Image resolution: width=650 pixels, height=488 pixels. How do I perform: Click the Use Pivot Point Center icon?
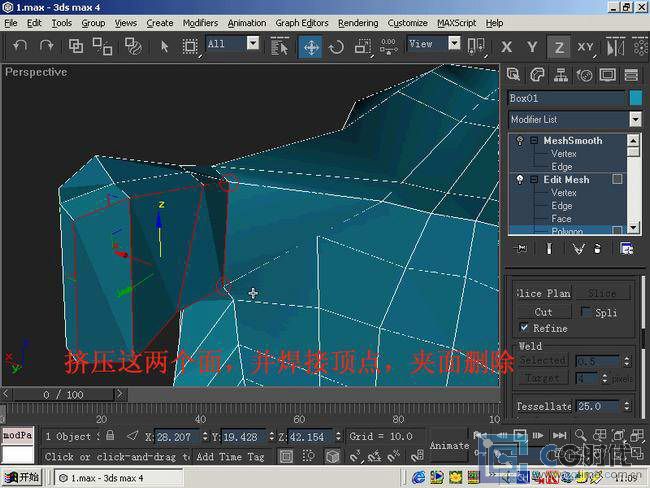click(x=475, y=46)
